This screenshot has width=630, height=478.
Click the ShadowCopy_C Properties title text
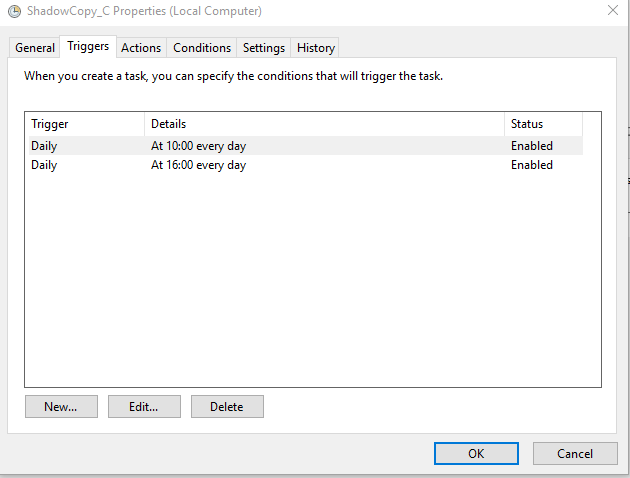[x=145, y=11]
